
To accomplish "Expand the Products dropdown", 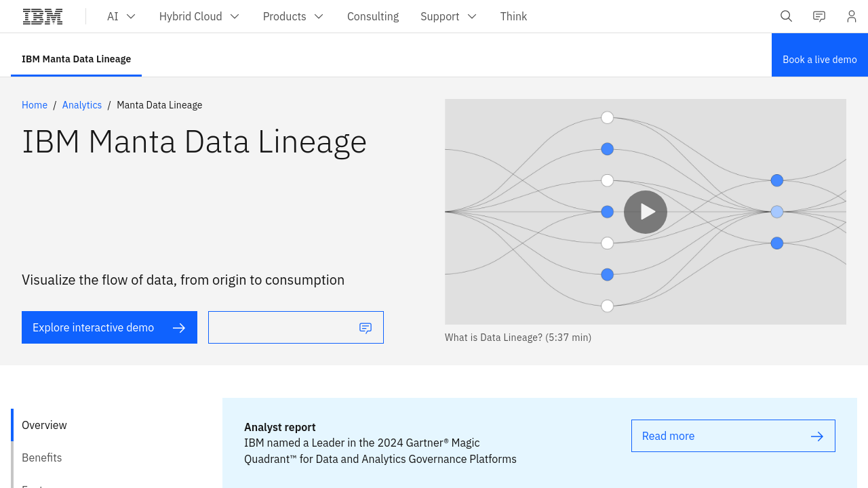I will coord(293,16).
